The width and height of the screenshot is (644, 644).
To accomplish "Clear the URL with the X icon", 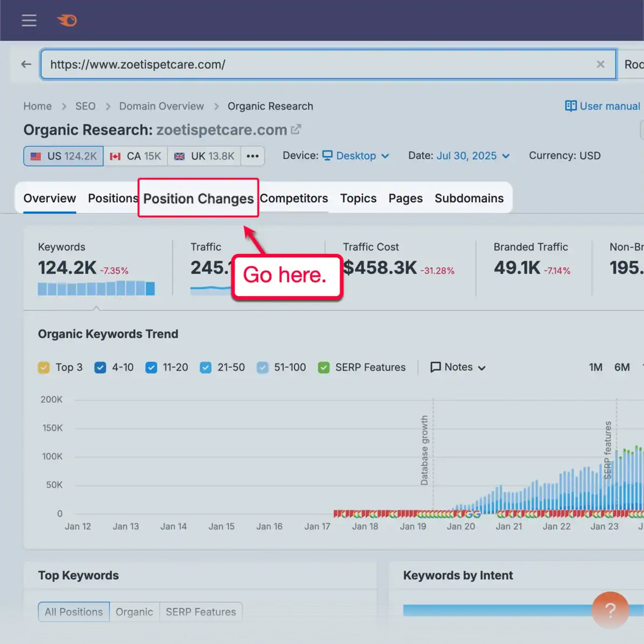I will coord(601,64).
